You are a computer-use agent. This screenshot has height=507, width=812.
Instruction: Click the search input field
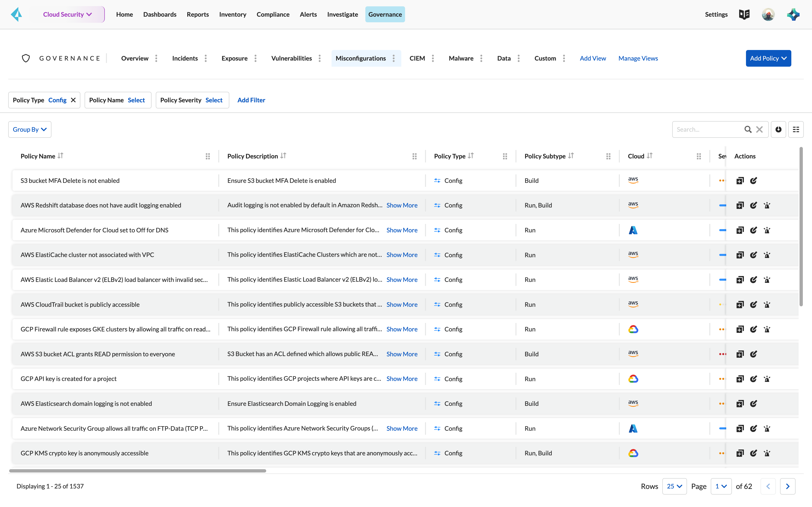pos(708,129)
